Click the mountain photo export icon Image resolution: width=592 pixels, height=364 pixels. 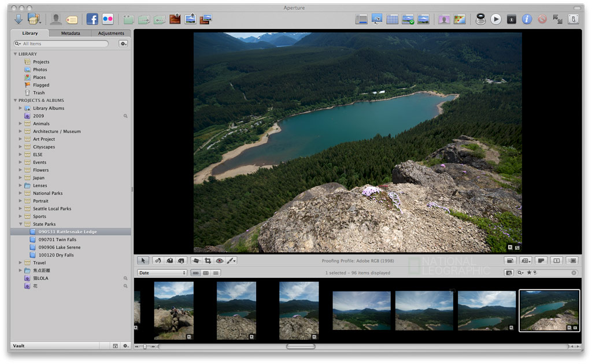coord(190,19)
